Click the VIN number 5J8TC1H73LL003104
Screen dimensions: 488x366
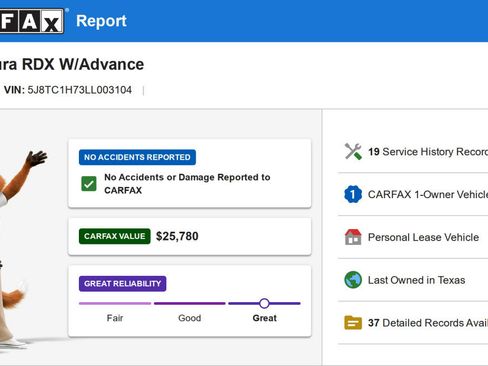pyautogui.click(x=80, y=90)
